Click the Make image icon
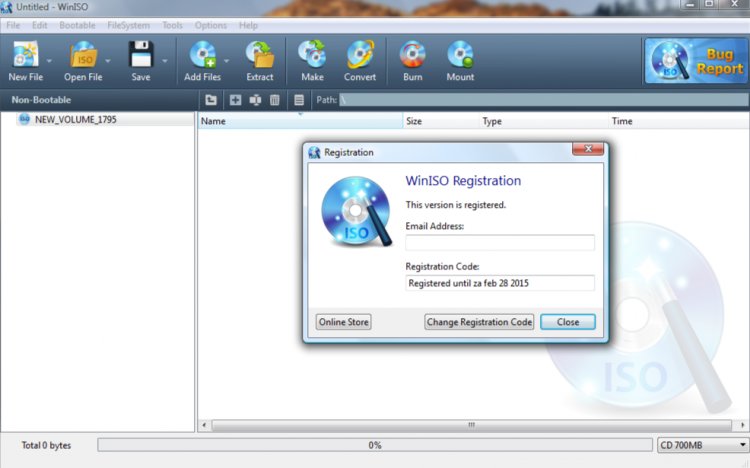750x468 pixels. click(312, 54)
